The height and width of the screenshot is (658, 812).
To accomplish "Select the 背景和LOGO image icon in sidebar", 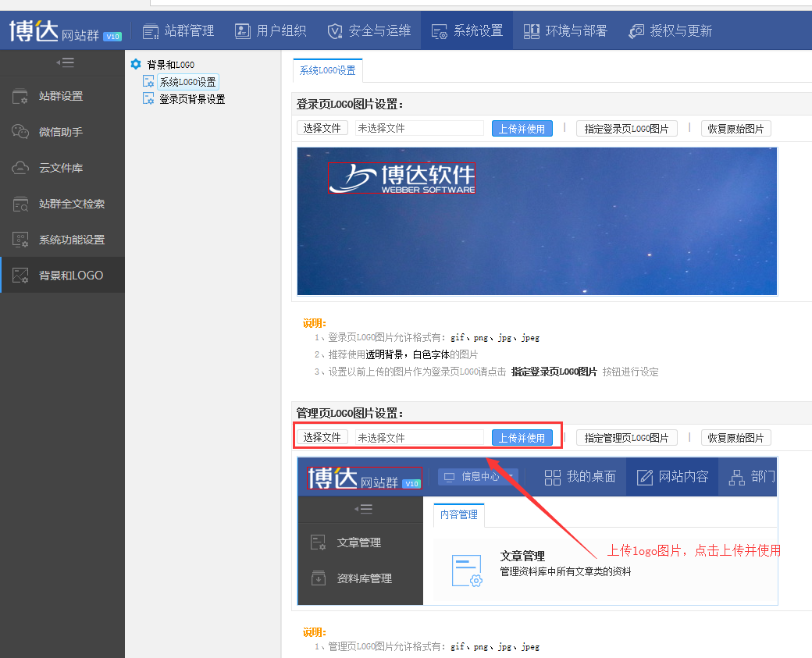I will (20, 276).
